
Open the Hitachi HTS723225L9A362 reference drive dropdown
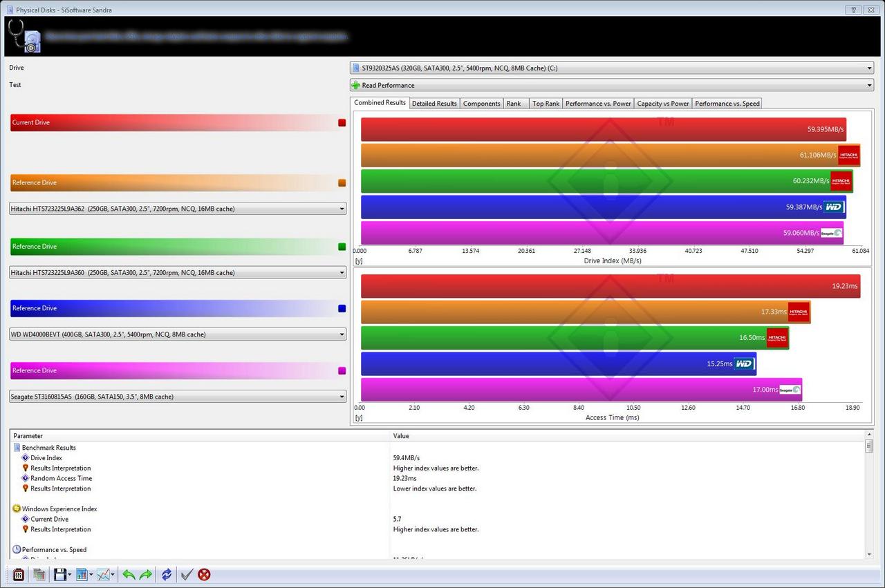point(178,209)
